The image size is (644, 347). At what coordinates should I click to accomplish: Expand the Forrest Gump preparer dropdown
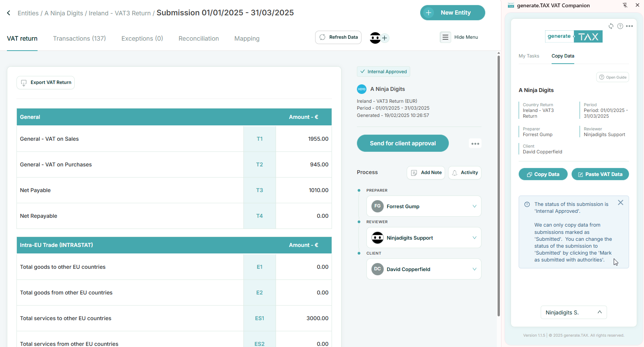474,206
